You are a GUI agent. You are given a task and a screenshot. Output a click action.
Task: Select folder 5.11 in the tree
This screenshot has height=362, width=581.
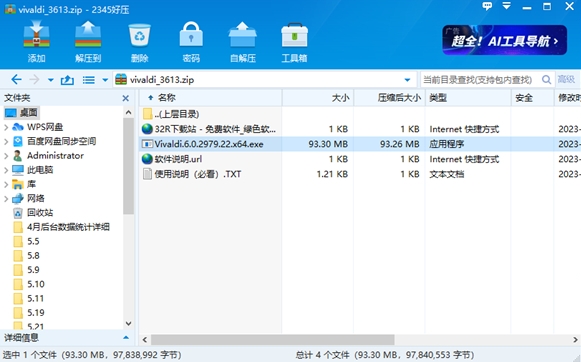click(29, 298)
